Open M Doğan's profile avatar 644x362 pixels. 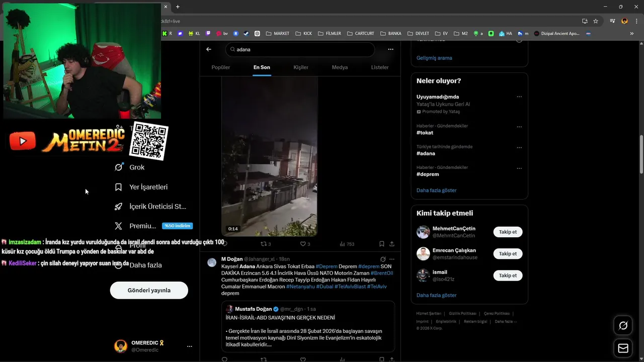point(212,262)
